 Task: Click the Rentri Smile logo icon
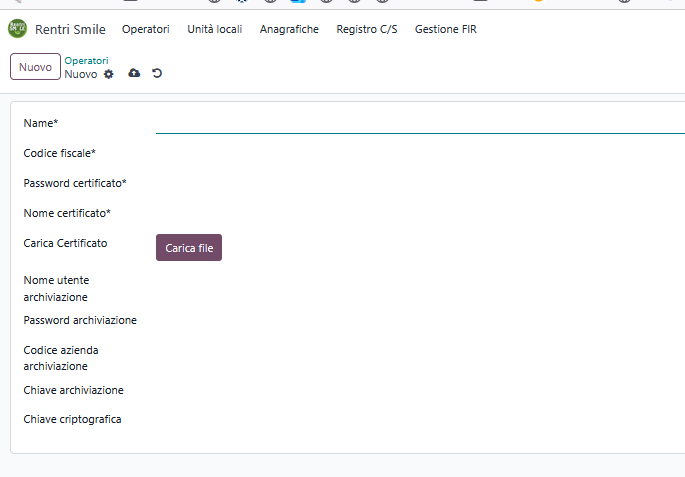(x=17, y=29)
